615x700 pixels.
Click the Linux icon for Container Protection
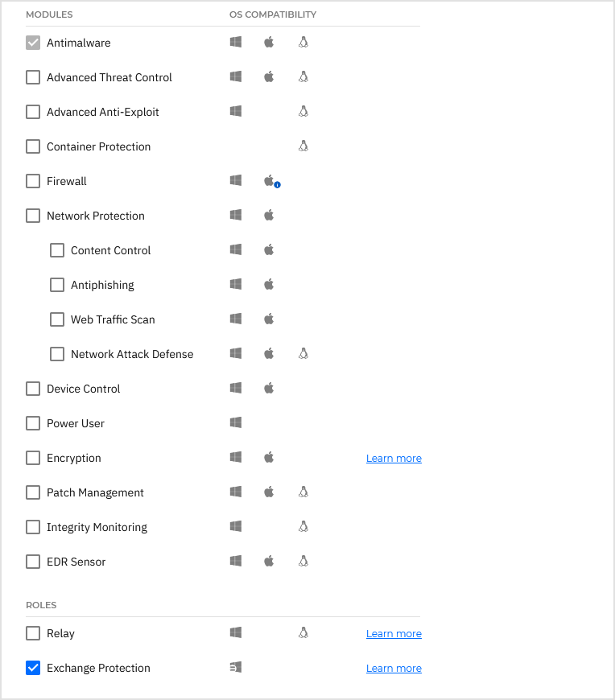click(303, 146)
